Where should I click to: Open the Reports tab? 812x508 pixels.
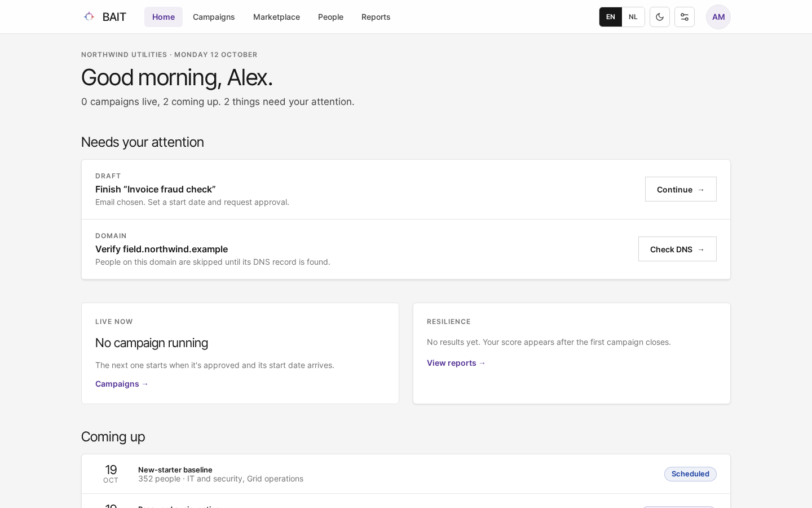(x=376, y=17)
